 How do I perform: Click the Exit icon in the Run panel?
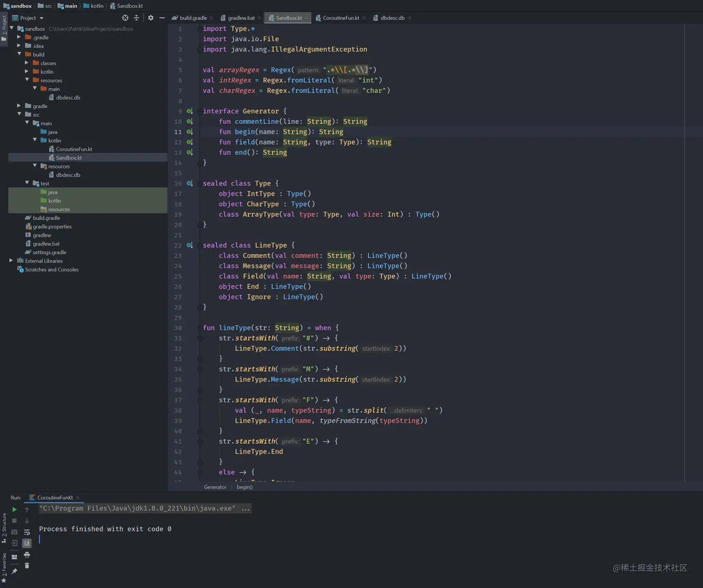pos(14,543)
